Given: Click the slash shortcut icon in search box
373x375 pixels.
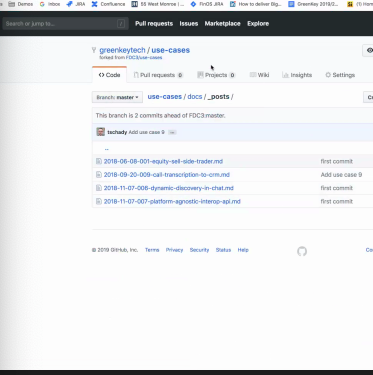Looking at the screenshot, I should click(x=121, y=24).
